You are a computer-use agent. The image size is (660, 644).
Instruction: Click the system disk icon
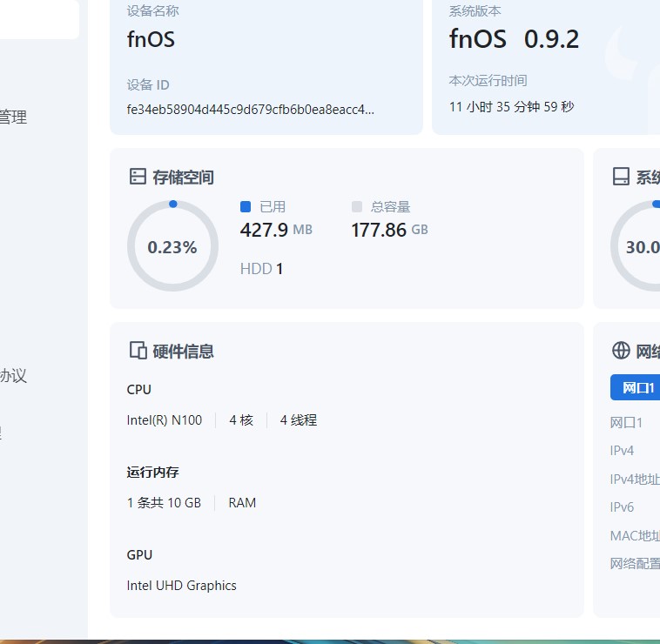pyautogui.click(x=621, y=177)
